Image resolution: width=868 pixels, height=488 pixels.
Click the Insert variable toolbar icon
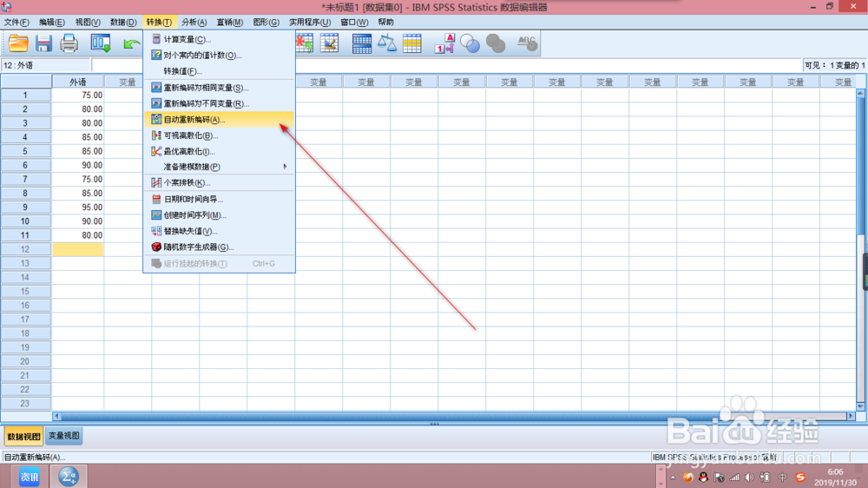click(x=329, y=43)
